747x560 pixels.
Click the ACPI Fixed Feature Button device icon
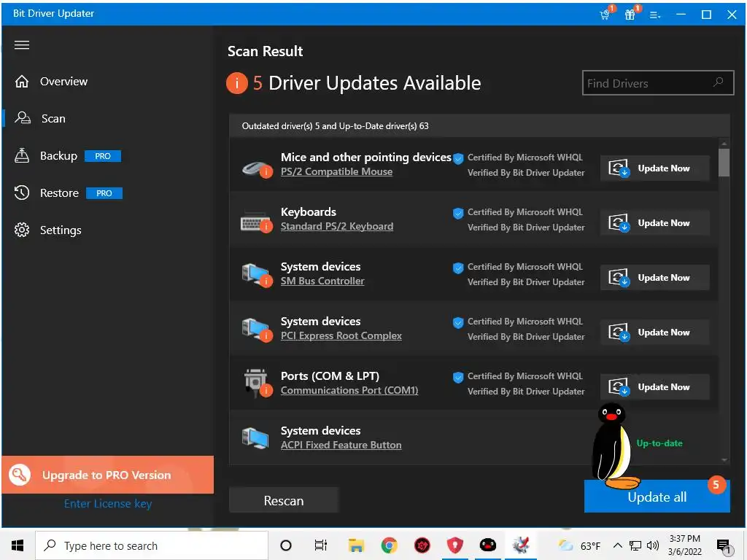(x=255, y=438)
